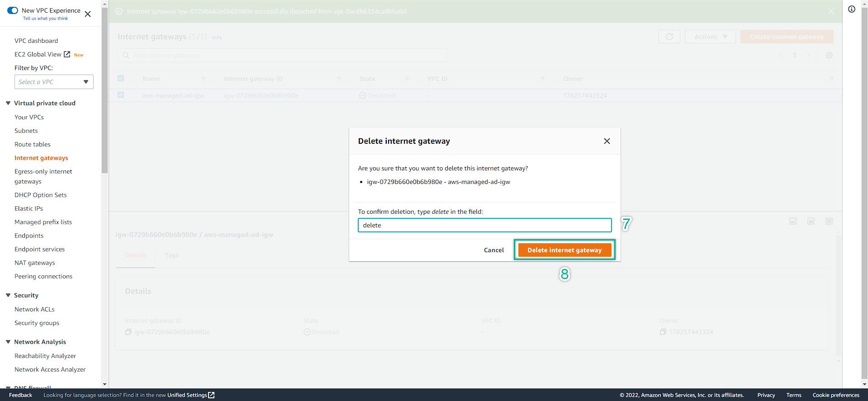The width and height of the screenshot is (868, 401).
Task: Open Route tables in the sidebar
Action: 33,144
